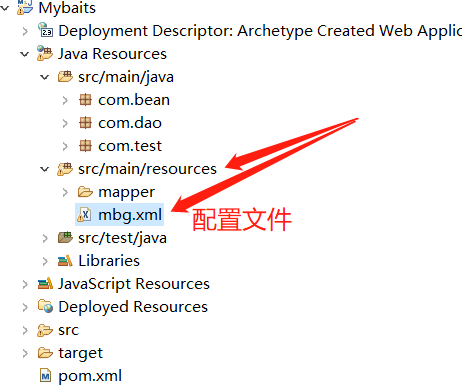
Task: Click the src/test/java folder icon
Action: tap(65, 238)
